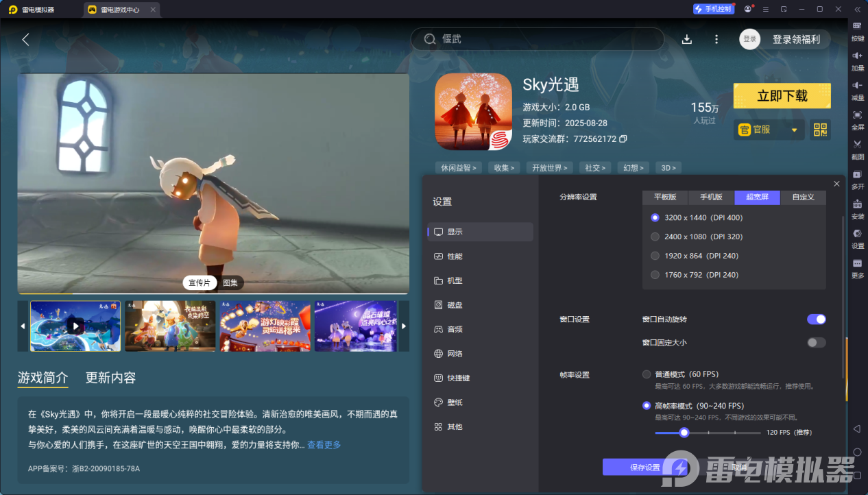The image size is (868, 495).
Task: Click the 加量 volume up icon
Action: click(857, 56)
